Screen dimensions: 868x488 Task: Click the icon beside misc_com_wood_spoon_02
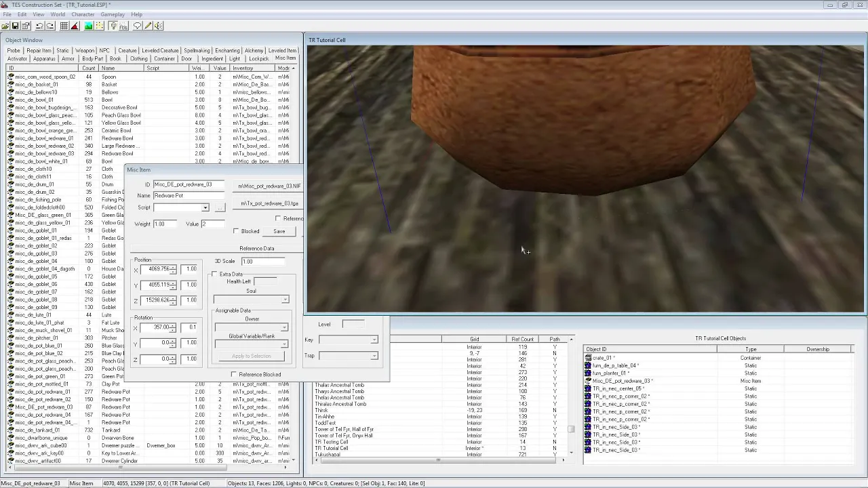tap(10, 77)
